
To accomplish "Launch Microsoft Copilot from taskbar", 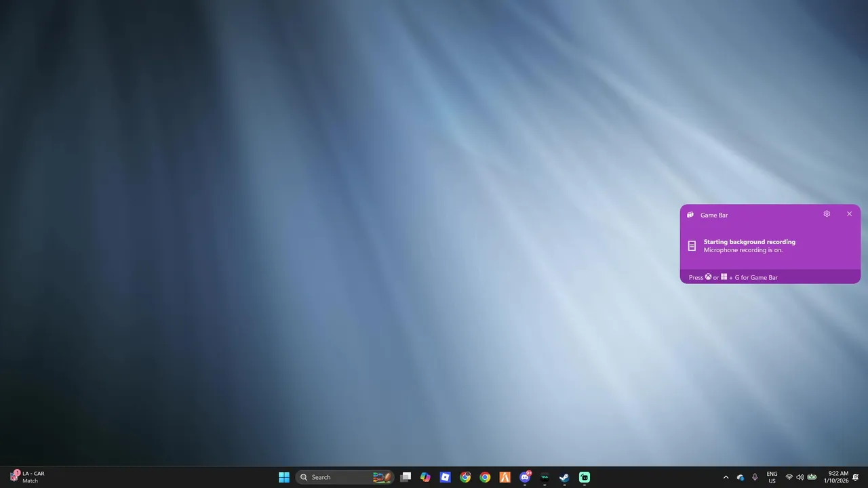I will (x=425, y=477).
